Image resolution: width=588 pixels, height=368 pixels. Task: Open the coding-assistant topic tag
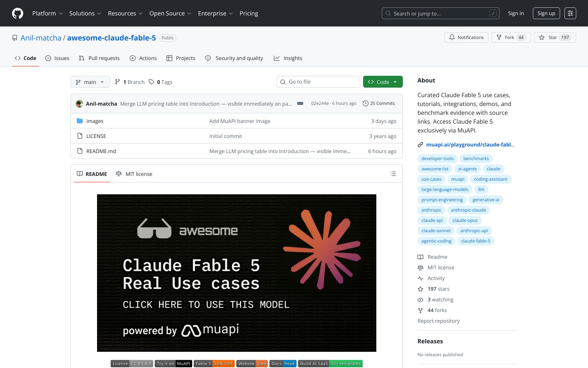point(491,179)
